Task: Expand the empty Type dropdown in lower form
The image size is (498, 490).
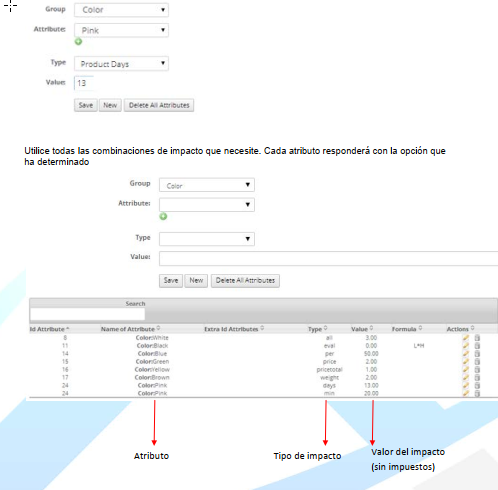Action: pos(207,239)
